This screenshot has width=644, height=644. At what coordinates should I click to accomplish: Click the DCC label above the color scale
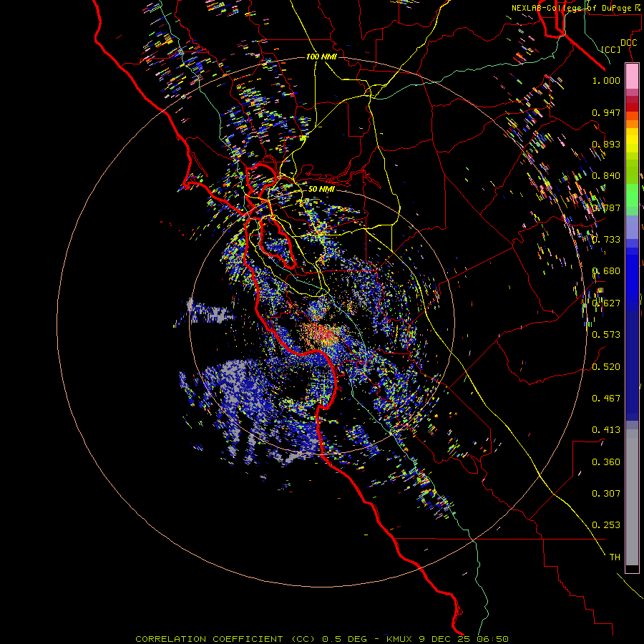pos(628,43)
